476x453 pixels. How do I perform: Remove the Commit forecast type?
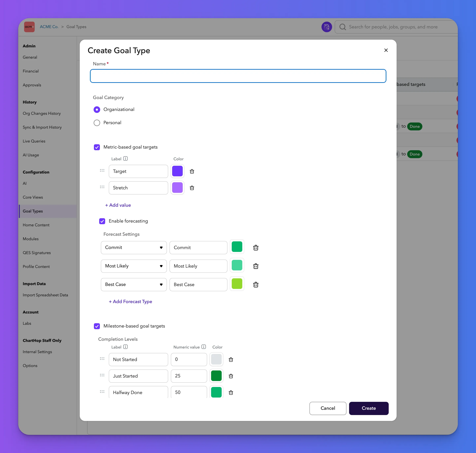[256, 247]
